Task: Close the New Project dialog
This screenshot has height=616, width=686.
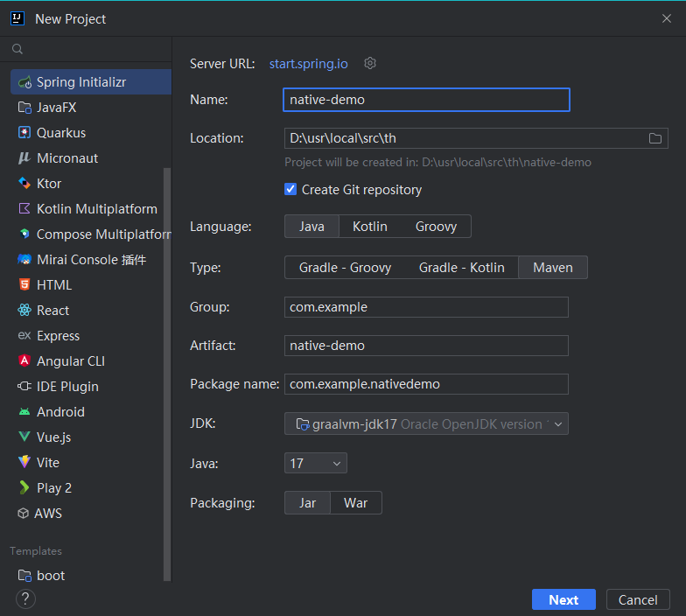Action: click(667, 18)
